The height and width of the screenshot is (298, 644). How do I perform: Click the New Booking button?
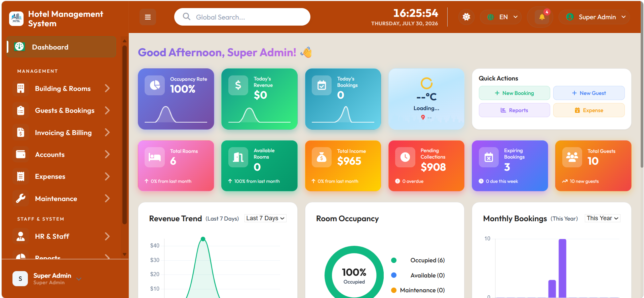pos(514,93)
